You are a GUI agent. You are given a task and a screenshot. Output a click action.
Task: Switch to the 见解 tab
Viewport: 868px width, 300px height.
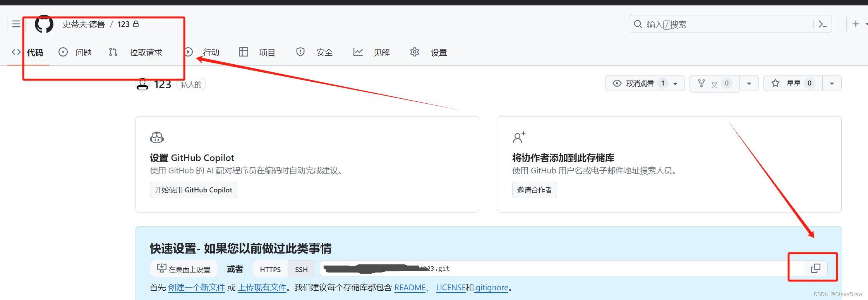pos(371,52)
